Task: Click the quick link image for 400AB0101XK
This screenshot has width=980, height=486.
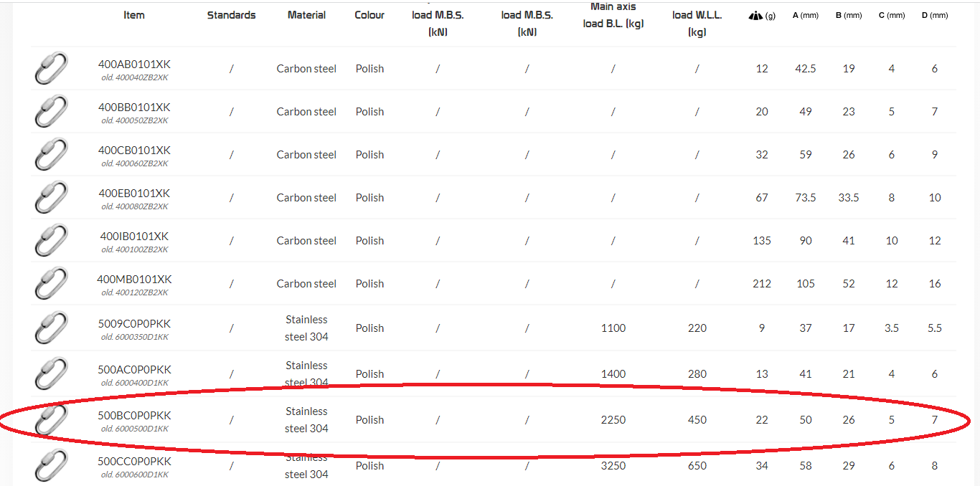Action: tap(51, 69)
